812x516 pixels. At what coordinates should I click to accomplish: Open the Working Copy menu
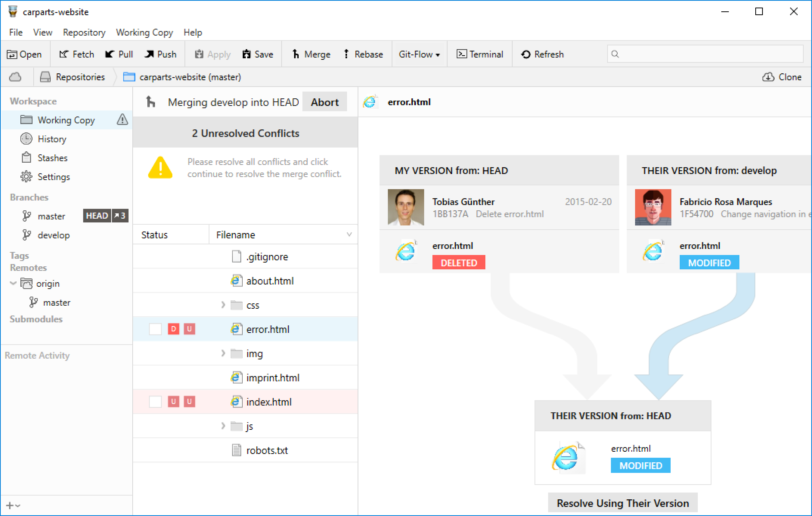tap(144, 33)
